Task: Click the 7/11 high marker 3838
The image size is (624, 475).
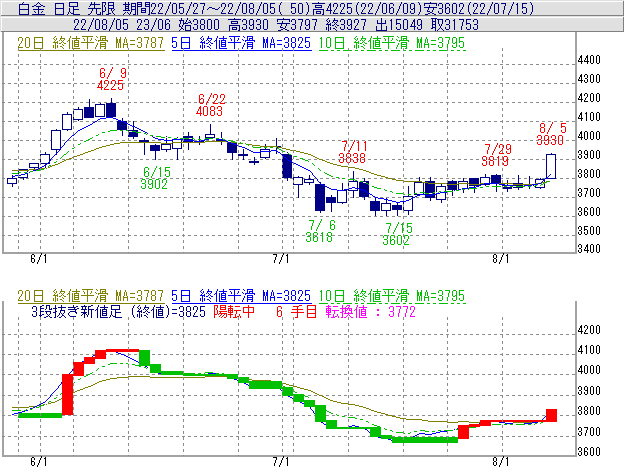Action: tap(352, 158)
